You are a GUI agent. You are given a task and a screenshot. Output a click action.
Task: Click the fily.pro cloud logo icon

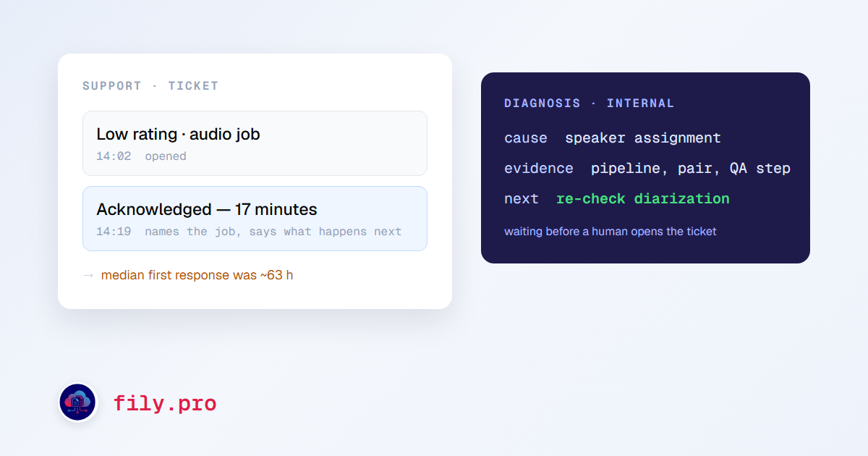click(x=77, y=402)
